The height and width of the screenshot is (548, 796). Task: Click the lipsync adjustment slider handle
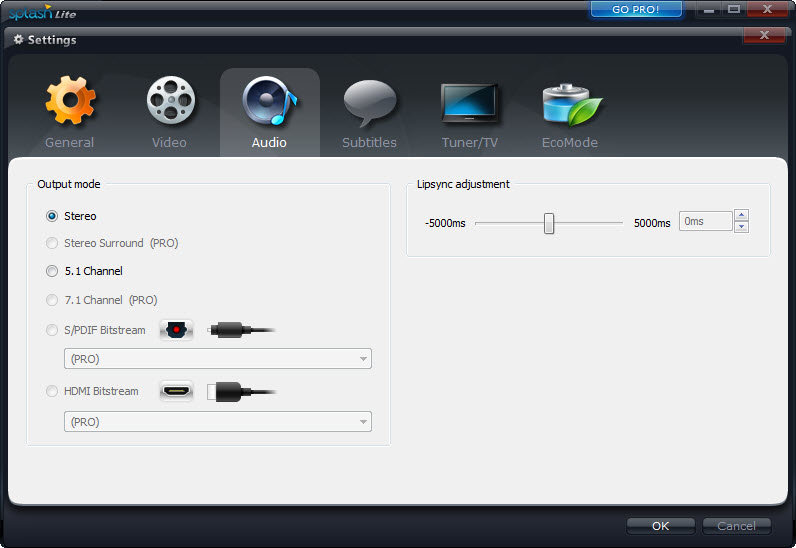click(549, 223)
